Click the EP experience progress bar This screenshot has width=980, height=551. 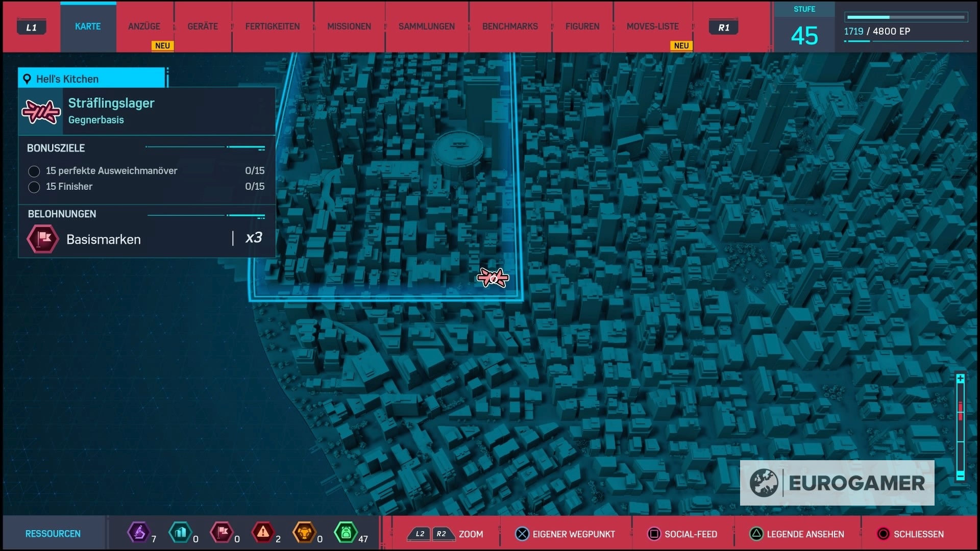point(905,17)
